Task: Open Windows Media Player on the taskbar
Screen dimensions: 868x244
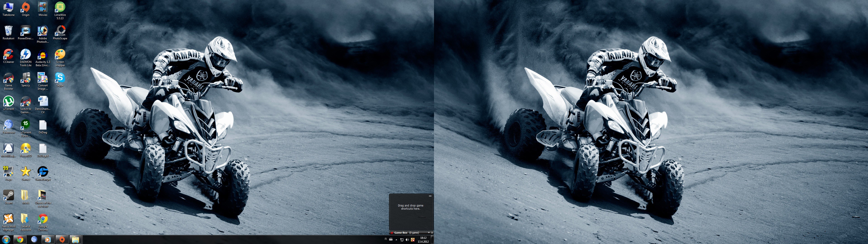Action: (47, 240)
